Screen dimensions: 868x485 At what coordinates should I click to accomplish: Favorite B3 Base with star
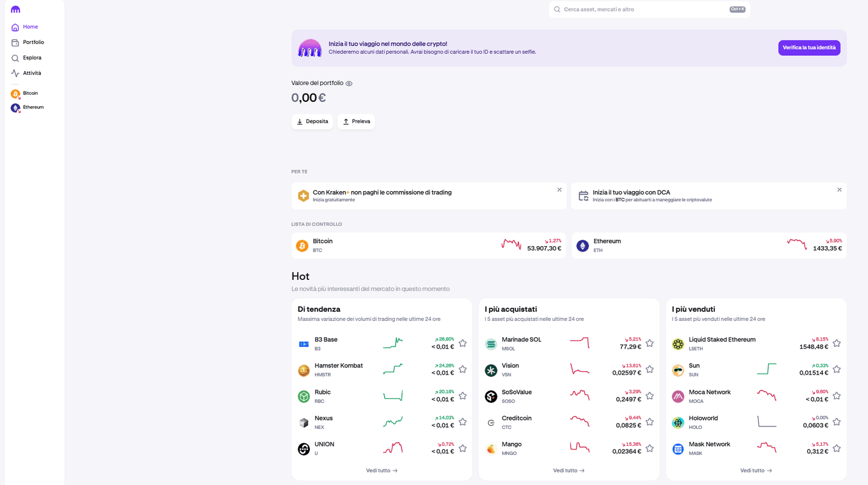(462, 343)
